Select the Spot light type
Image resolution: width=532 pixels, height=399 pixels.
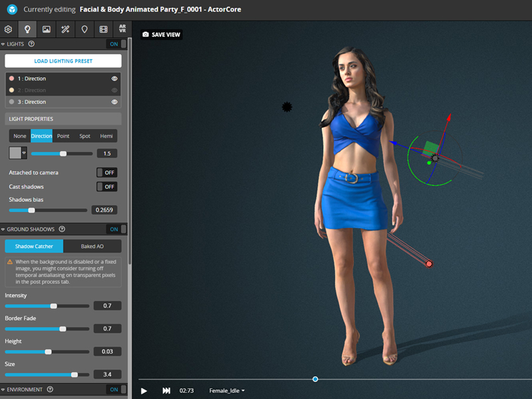click(84, 136)
